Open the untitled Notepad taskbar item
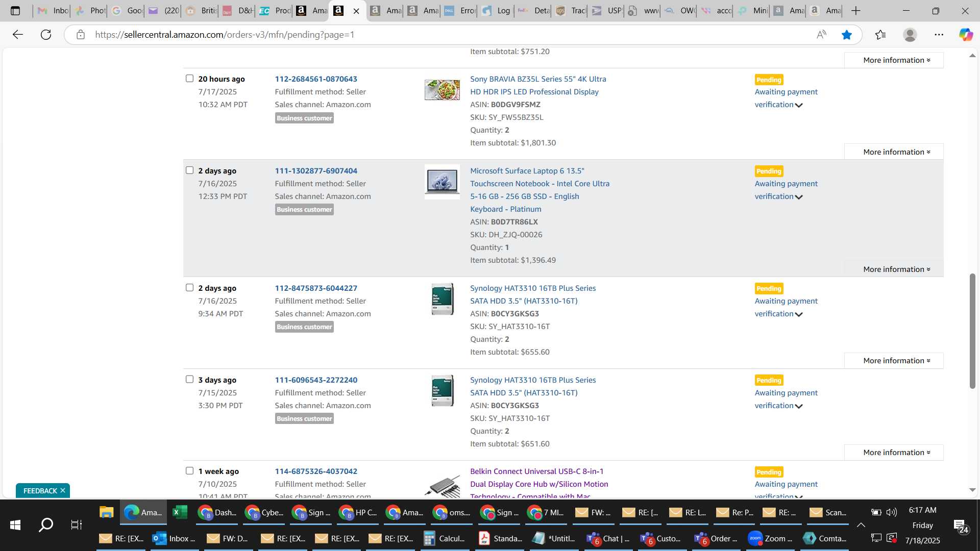Image resolution: width=980 pixels, height=551 pixels. tap(554, 538)
